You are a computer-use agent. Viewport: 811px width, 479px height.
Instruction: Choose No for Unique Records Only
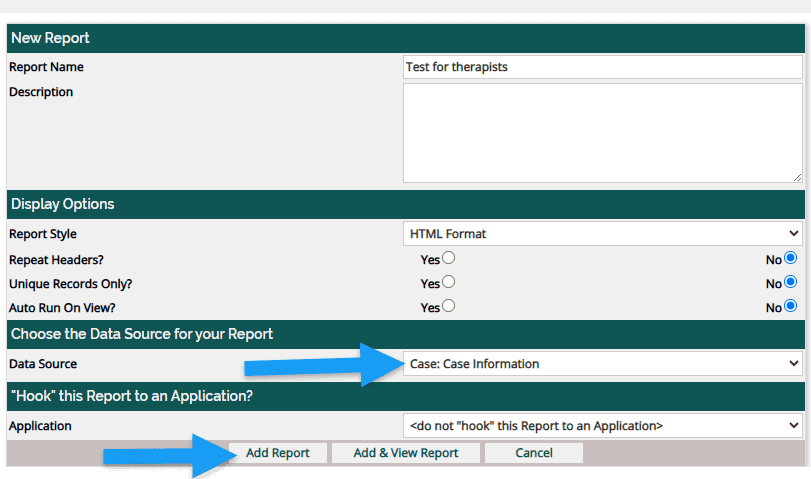[x=791, y=282]
